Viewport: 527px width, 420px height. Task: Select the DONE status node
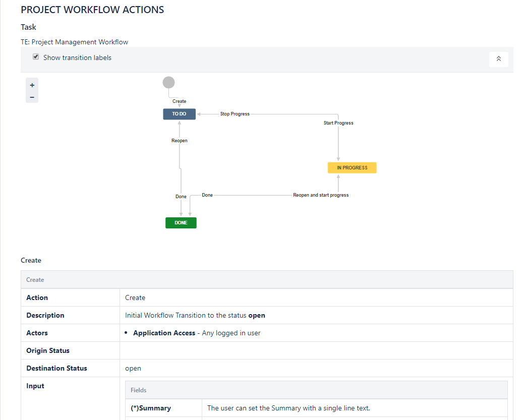[181, 223]
